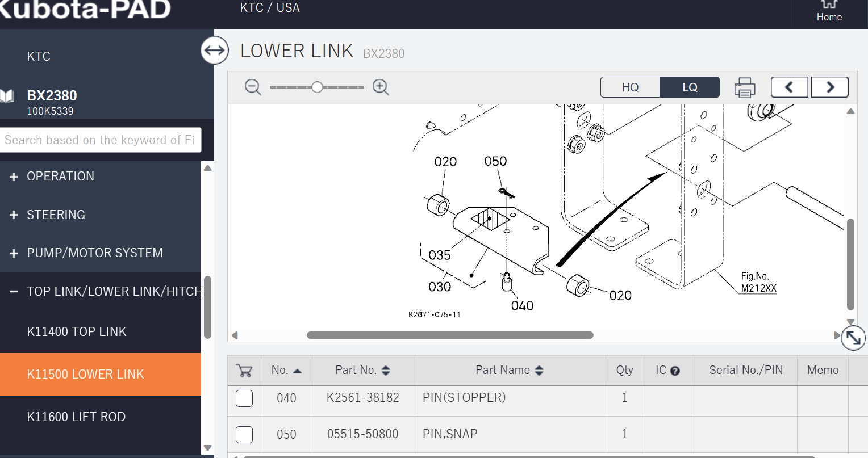Go to next figure arrow
Viewport: 868px width, 458px height.
point(830,87)
